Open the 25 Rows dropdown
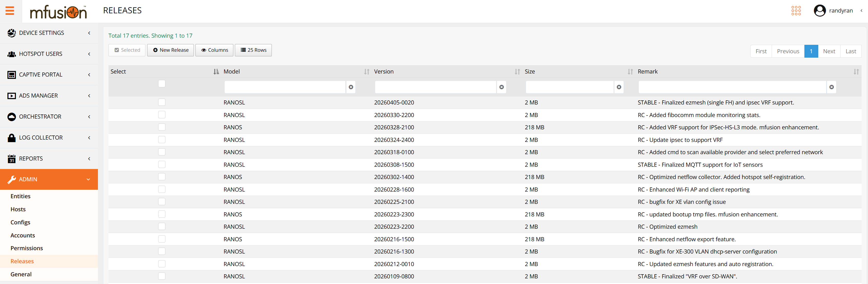 [x=253, y=50]
